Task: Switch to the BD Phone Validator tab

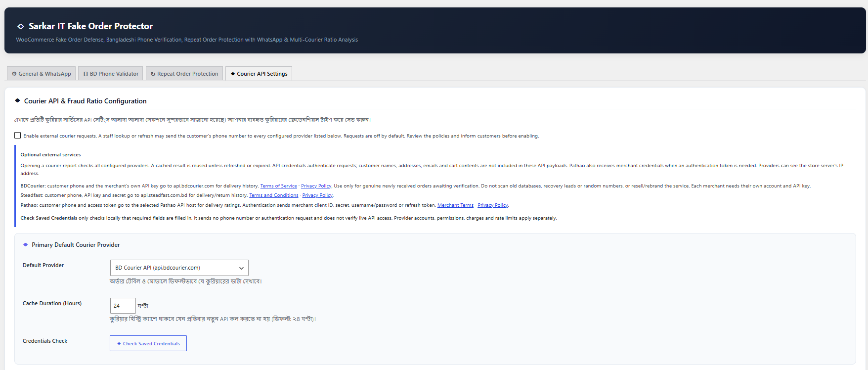Action: click(x=111, y=74)
